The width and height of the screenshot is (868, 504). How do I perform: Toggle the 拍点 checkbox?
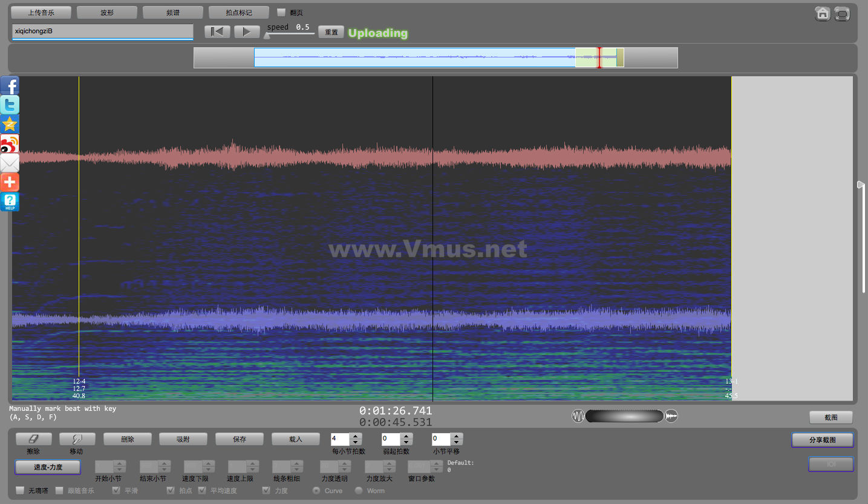click(x=171, y=490)
